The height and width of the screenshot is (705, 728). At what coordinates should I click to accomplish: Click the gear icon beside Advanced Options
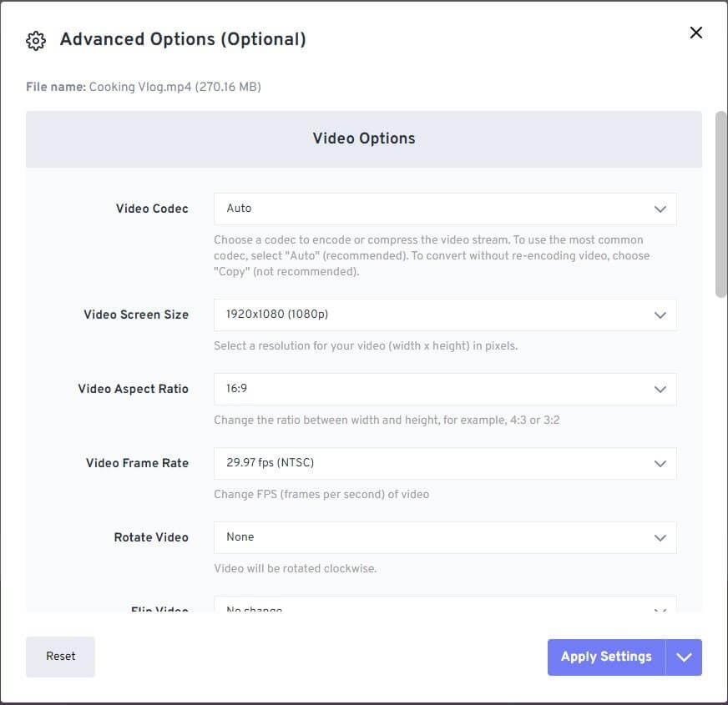(x=35, y=40)
